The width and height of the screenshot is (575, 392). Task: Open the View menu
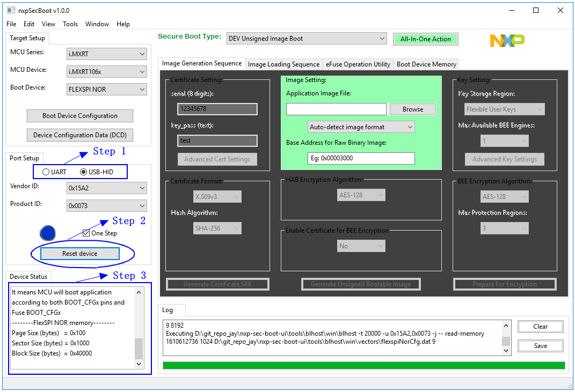(x=48, y=24)
